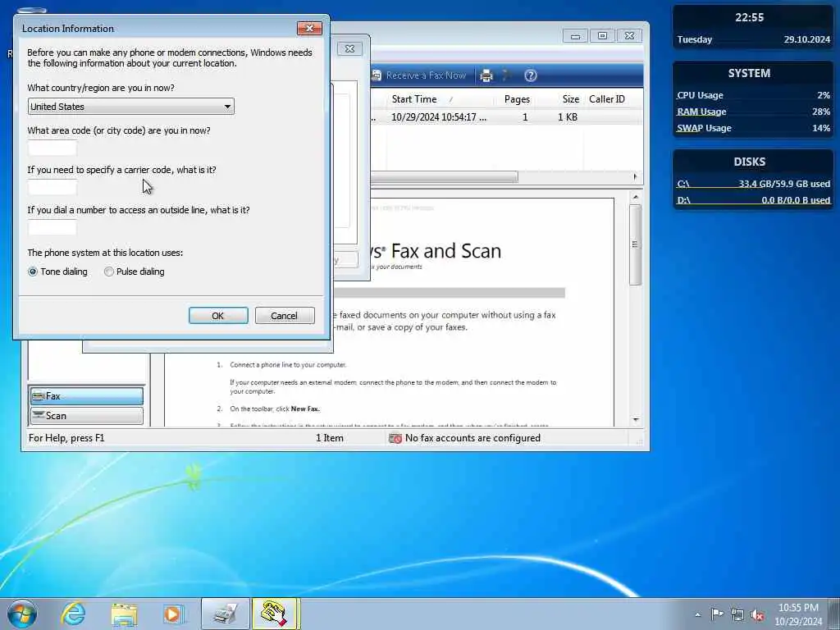Click the carrier code input field
Screen dimensions: 840x630
(x=52, y=187)
